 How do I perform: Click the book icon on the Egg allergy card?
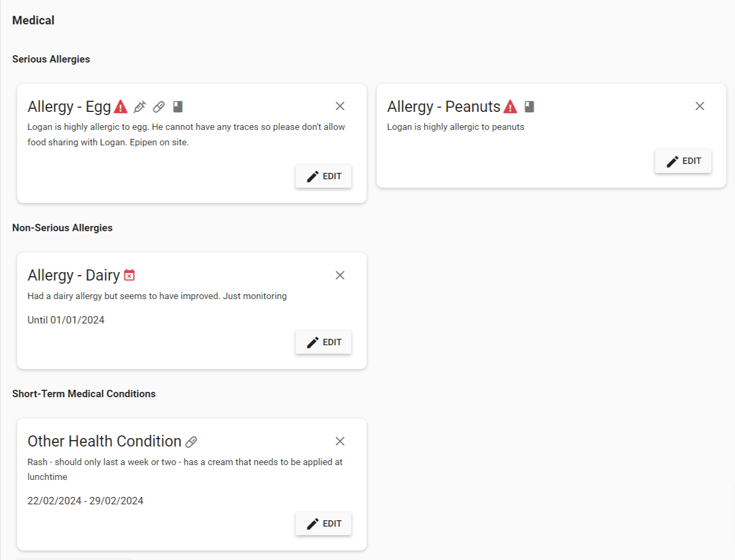[x=178, y=107]
